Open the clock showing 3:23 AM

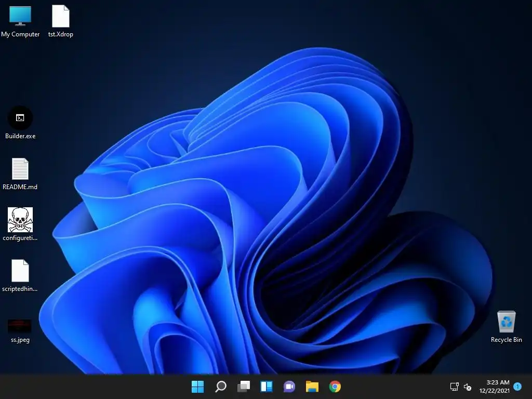[x=495, y=387]
